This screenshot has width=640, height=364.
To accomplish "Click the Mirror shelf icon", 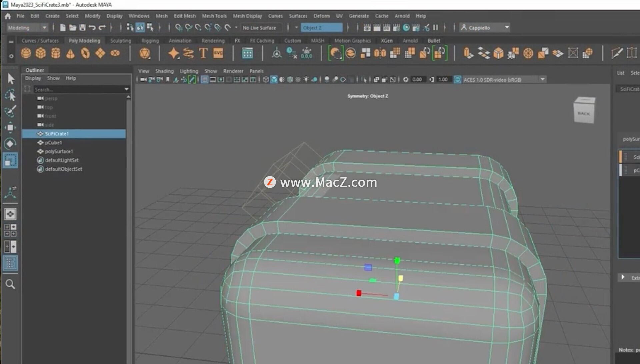I will coord(380,53).
